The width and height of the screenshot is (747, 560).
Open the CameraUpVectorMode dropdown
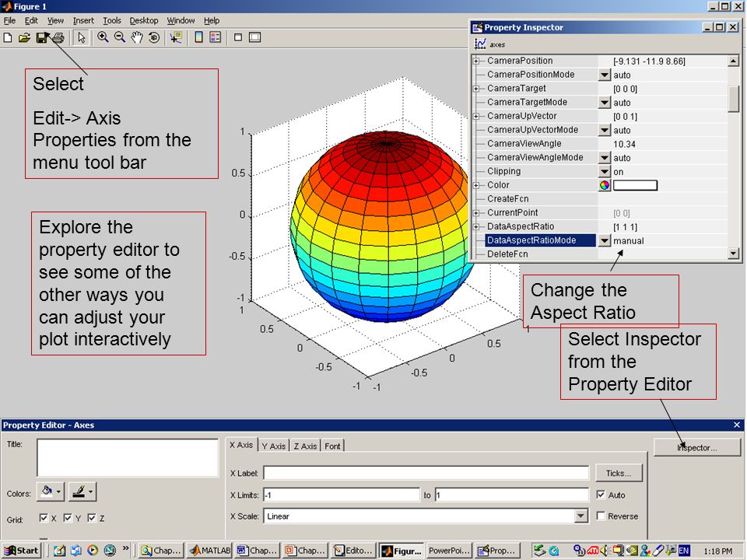[x=605, y=130]
